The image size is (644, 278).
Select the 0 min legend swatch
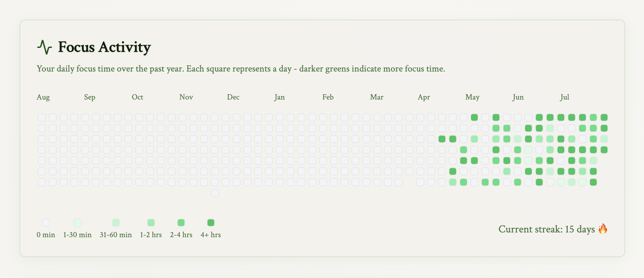(46, 223)
